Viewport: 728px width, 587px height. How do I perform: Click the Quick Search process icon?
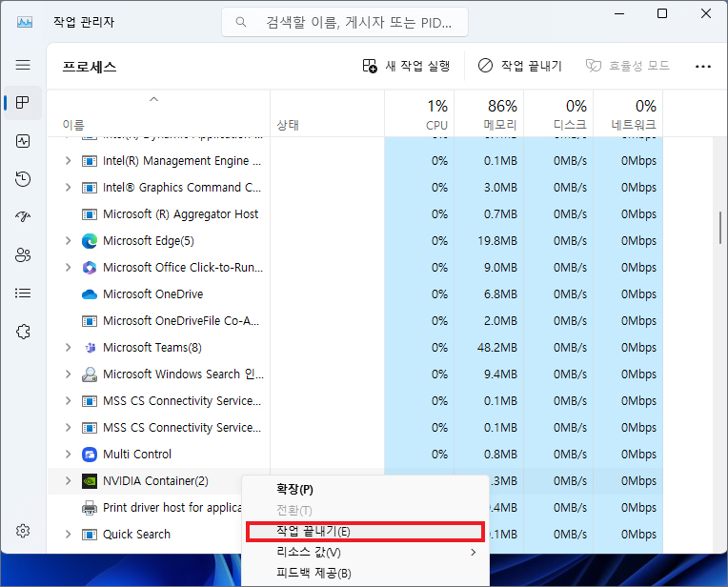pyautogui.click(x=90, y=535)
